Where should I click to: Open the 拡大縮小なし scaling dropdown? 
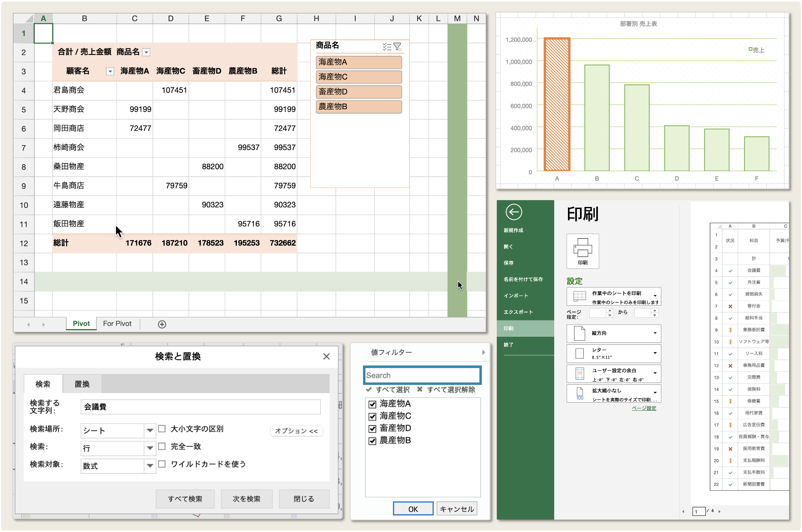655,393
